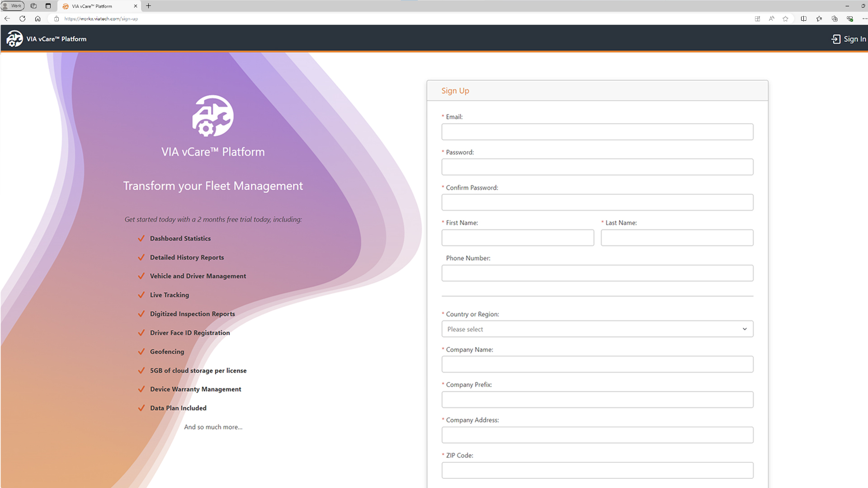This screenshot has height=488, width=868.
Task: Focus the Confirm Password field
Action: tap(597, 202)
